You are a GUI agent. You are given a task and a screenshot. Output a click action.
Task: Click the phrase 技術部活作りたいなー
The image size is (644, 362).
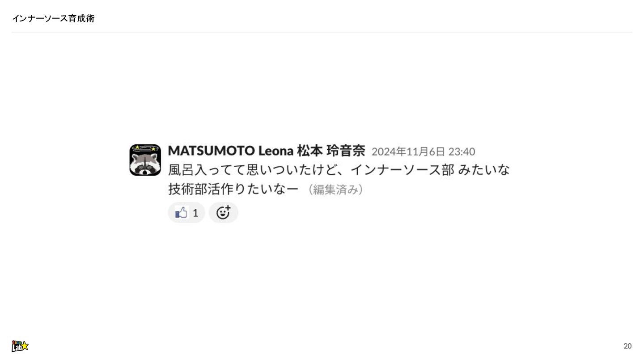[x=233, y=189]
